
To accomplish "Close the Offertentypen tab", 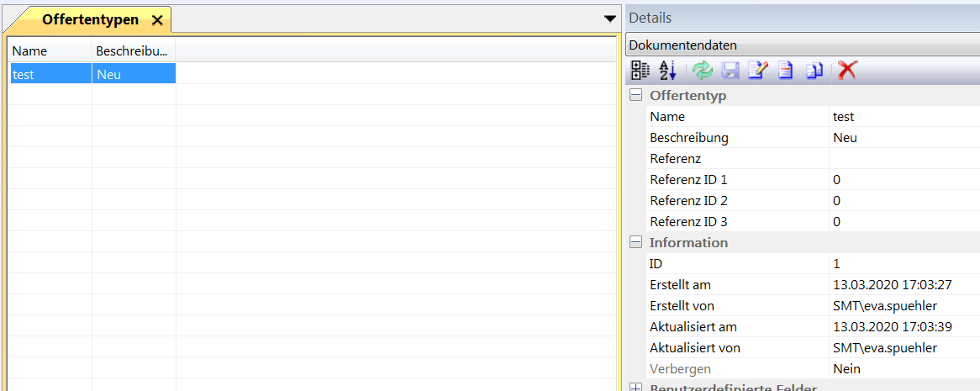I will click(x=156, y=20).
